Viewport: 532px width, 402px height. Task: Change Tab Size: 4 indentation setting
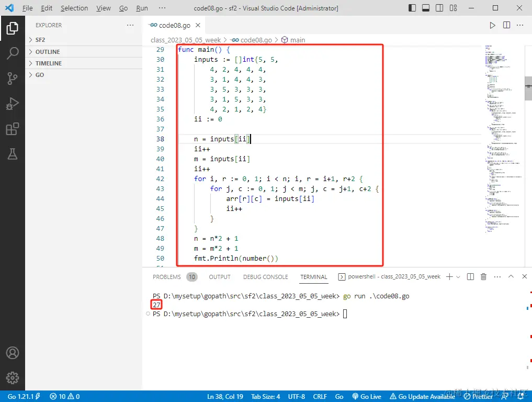tap(265, 397)
